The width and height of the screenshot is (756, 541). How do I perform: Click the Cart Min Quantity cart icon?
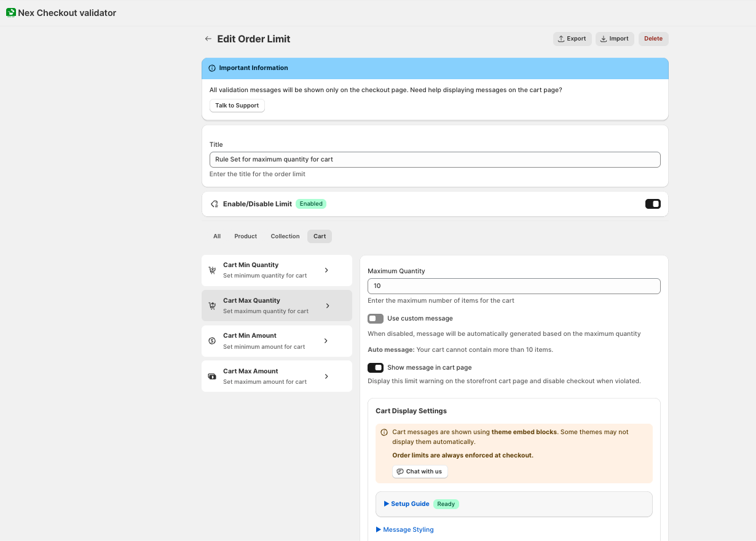click(x=212, y=270)
